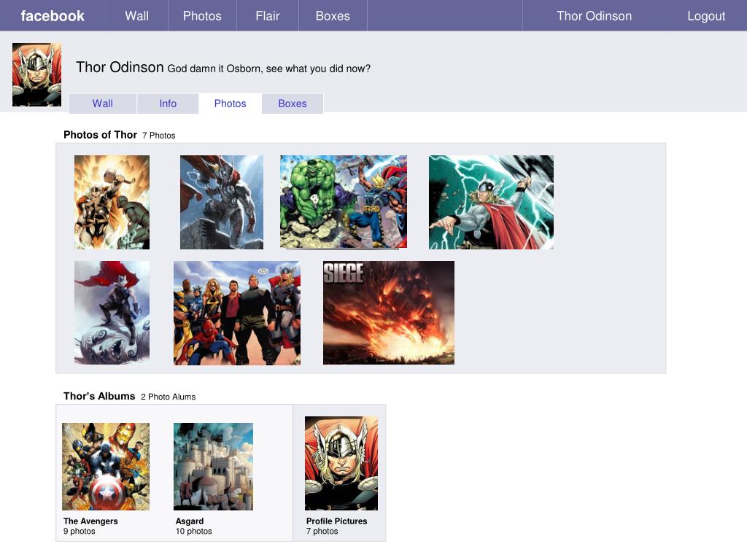The height and width of the screenshot is (560, 747).
Task: Open the SIEGE explosion photo
Action: tap(389, 313)
